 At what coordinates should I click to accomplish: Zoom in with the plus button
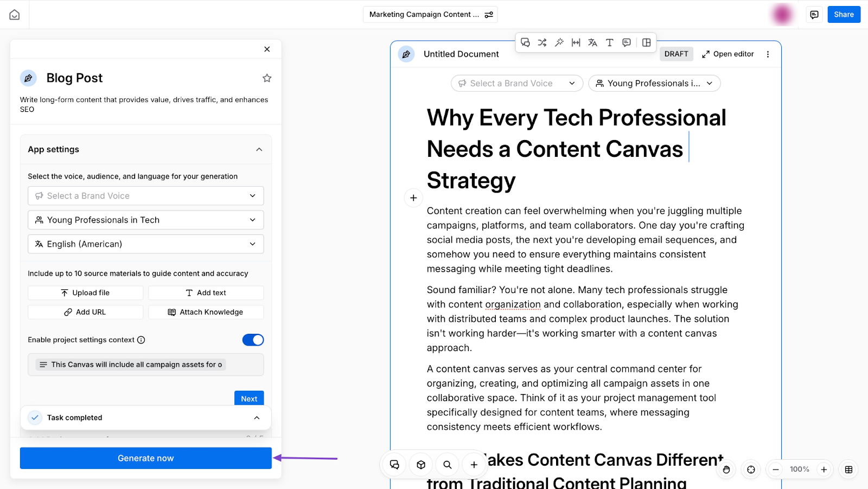tap(824, 469)
